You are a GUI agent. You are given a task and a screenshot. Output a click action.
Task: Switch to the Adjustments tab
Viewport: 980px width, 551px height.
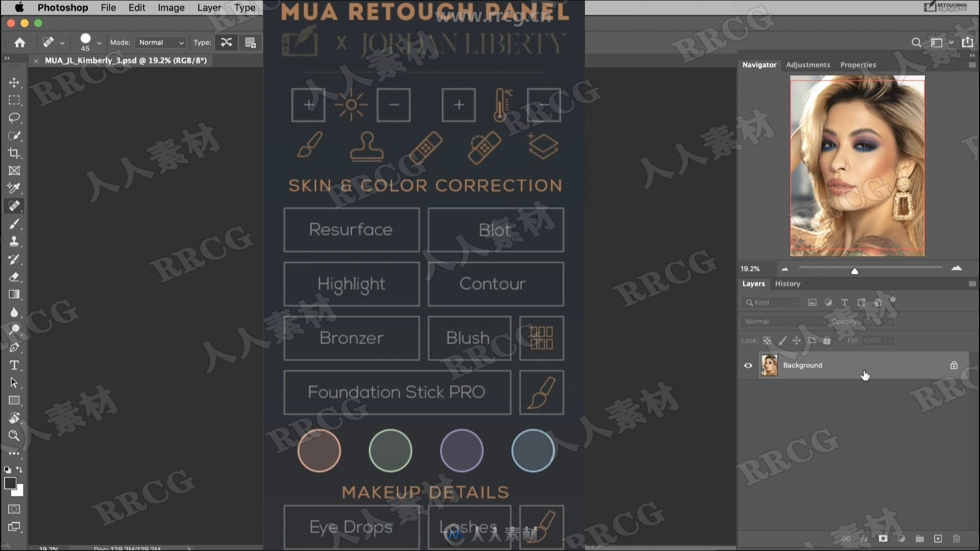coord(808,65)
